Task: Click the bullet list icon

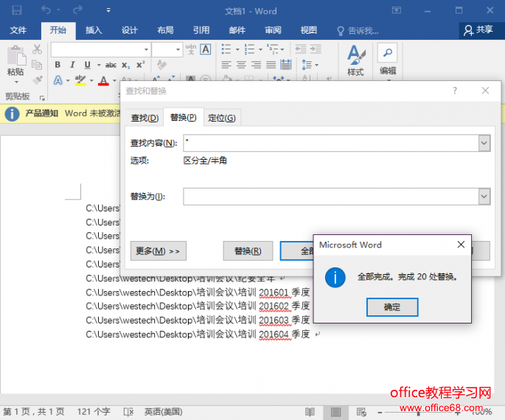Action: 227,49
